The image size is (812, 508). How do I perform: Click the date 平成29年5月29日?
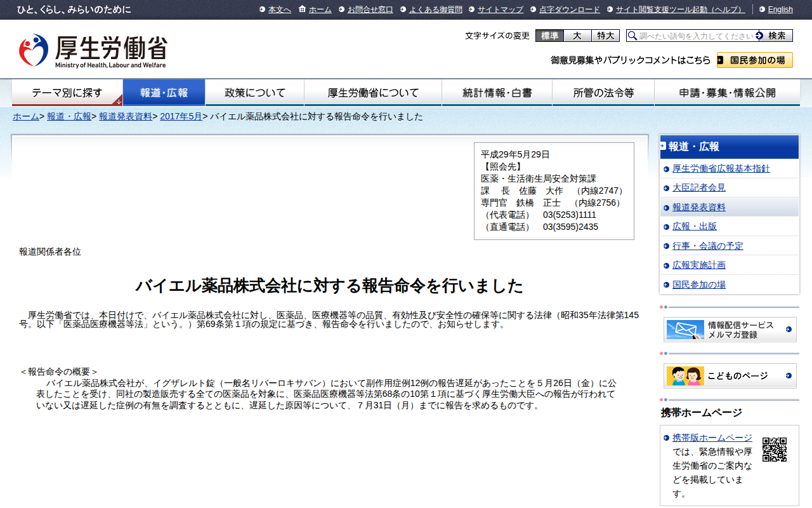tap(515, 154)
